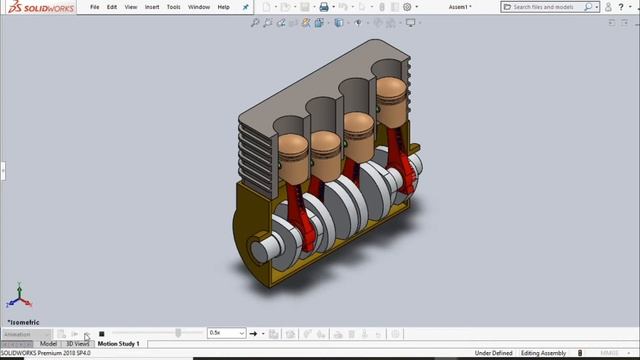Click the Edit Appearance icon
Viewport: 640px width, 360px height.
[x=378, y=23]
